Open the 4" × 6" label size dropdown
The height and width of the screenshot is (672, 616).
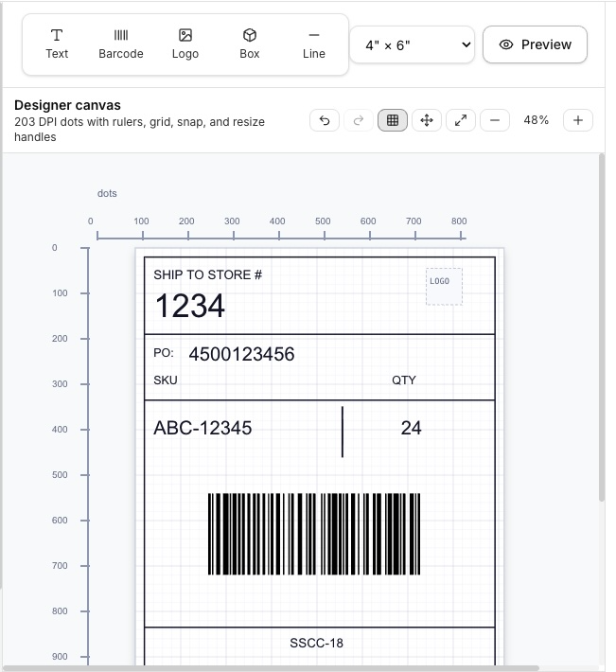413,44
